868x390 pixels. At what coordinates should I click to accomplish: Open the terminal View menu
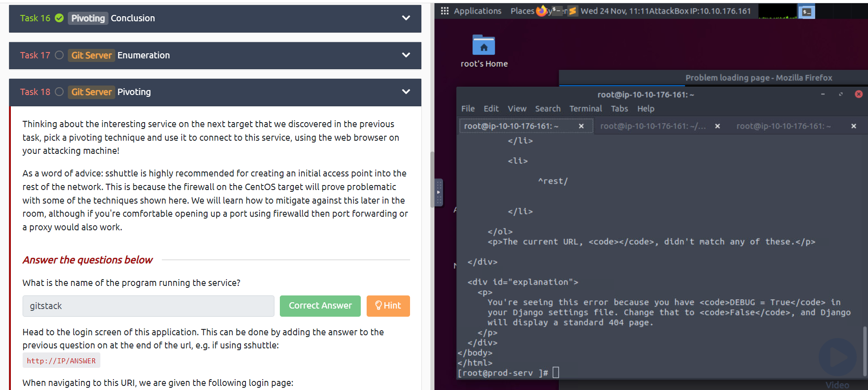point(517,109)
